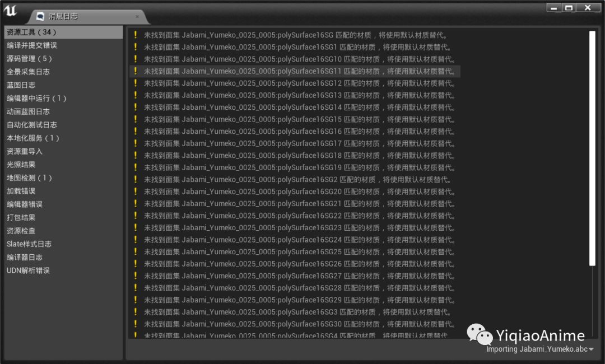Image resolution: width=605 pixels, height=364 pixels.
Task: Click the warning icon next to polySurface16SG2 message
Action: (x=136, y=179)
